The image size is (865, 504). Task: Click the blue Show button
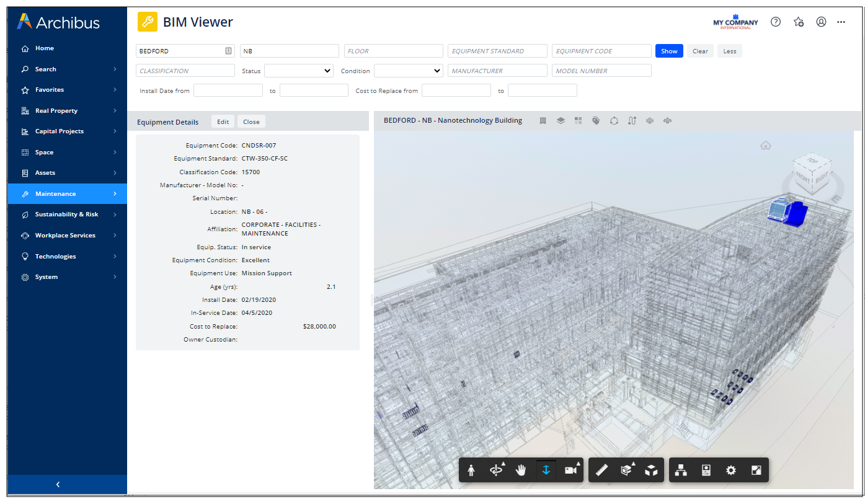[x=669, y=51]
